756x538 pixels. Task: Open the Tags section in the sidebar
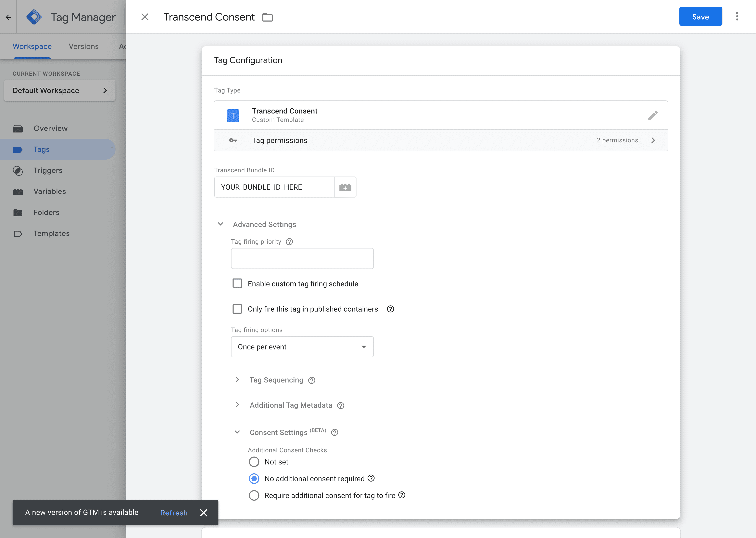coord(41,149)
